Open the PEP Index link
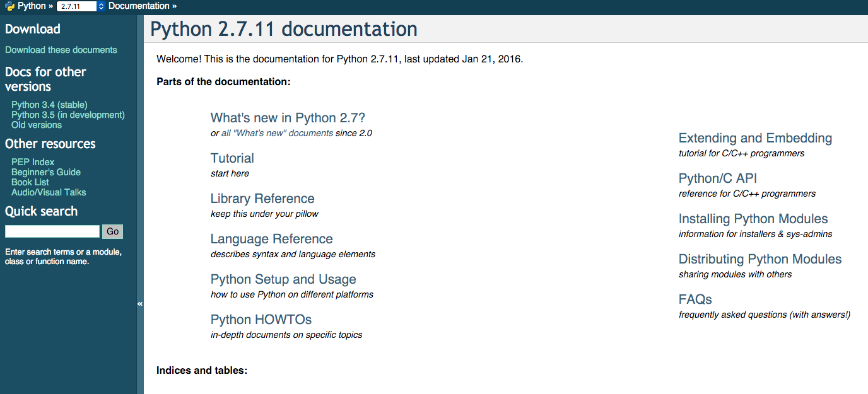The image size is (868, 394). click(x=33, y=162)
